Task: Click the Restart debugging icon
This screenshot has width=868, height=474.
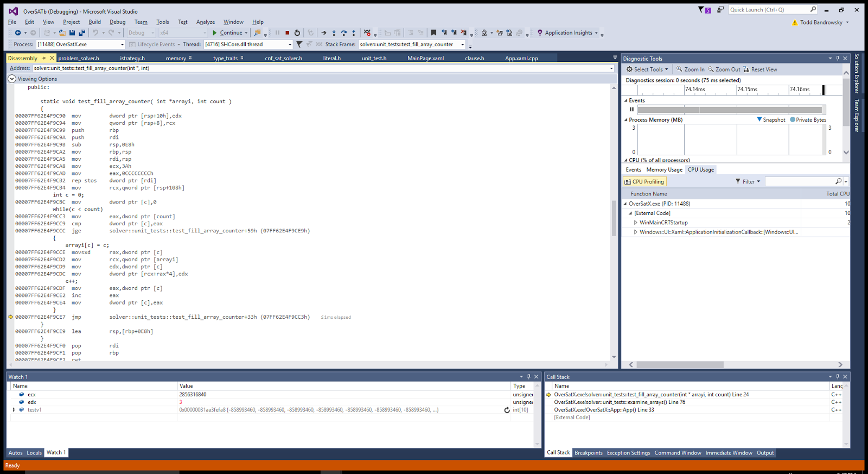Action: 297,33
